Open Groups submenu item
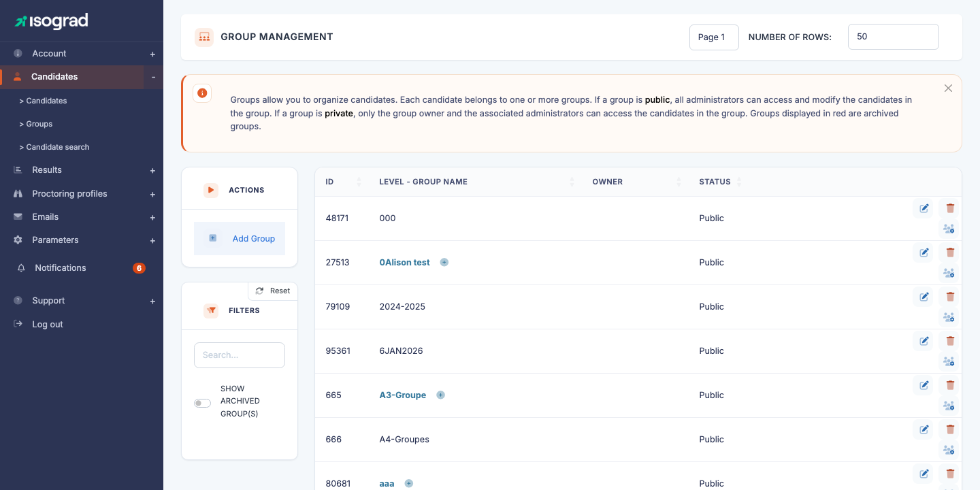Screen dimensions: 980x490 35,124
